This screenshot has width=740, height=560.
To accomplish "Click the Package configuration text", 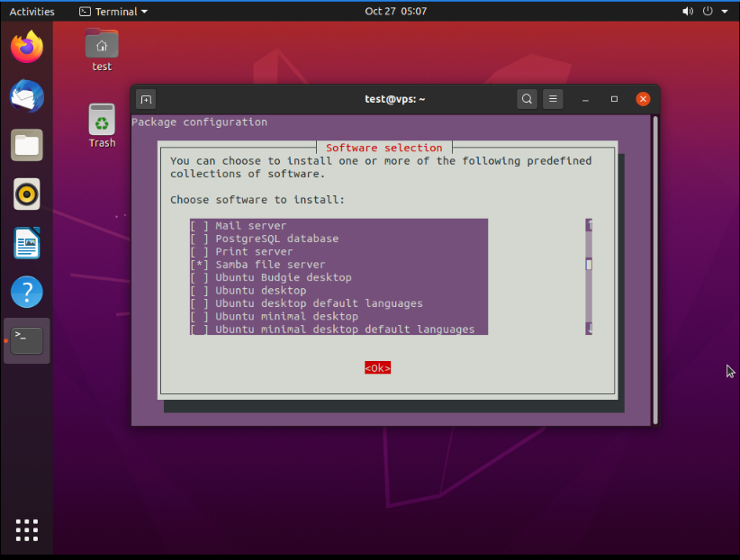I will pos(199,122).
